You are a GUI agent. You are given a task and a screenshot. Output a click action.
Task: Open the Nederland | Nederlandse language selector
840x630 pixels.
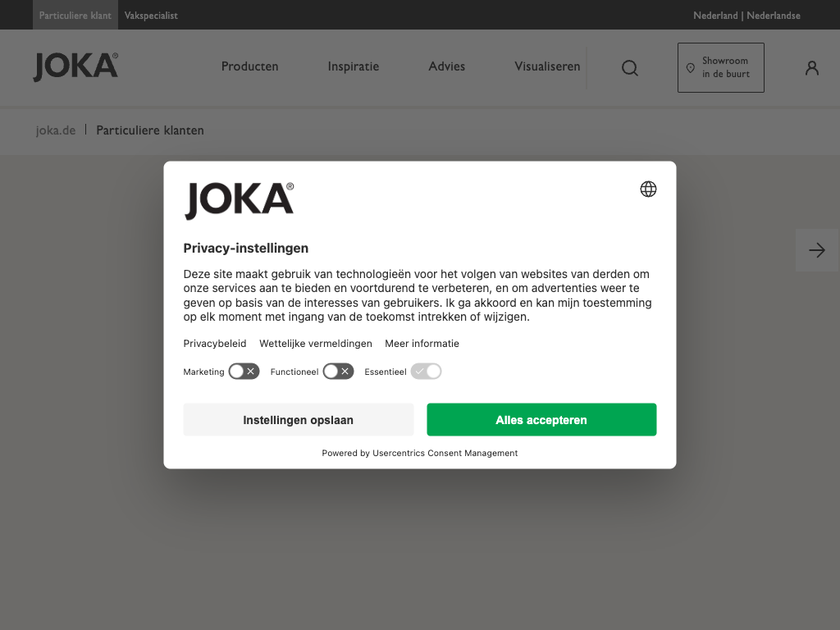(x=746, y=16)
